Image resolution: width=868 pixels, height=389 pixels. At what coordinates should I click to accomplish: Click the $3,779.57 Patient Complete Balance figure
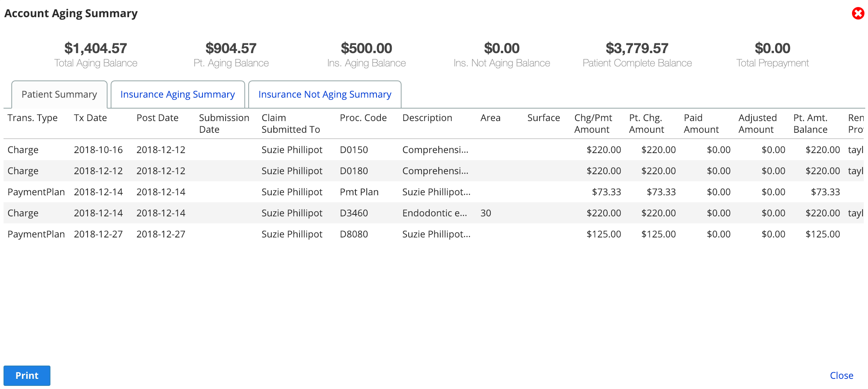point(637,48)
